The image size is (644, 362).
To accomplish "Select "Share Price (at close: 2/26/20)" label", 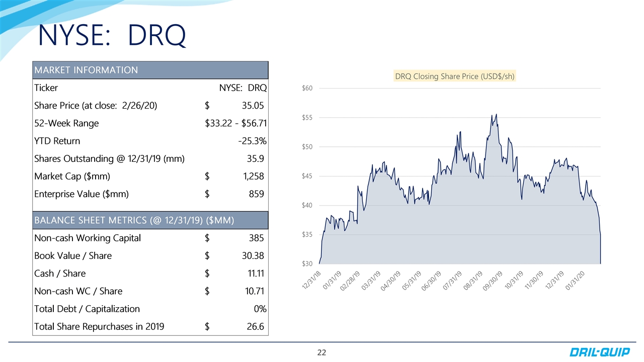I will coord(96,106).
